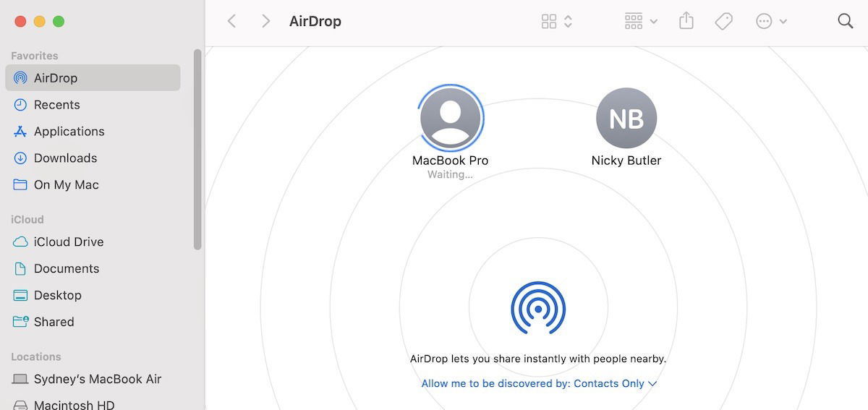Image resolution: width=868 pixels, height=410 pixels.
Task: Click the AirDrop window title
Action: tap(315, 21)
